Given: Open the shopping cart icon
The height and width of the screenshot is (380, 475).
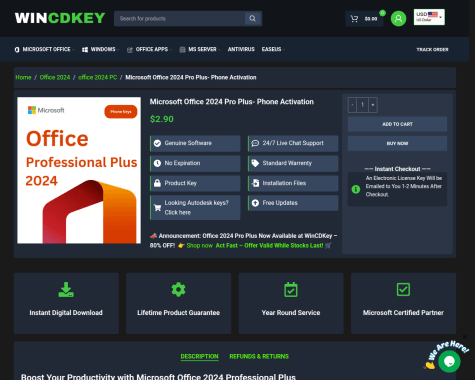Looking at the screenshot, I should click(x=354, y=19).
